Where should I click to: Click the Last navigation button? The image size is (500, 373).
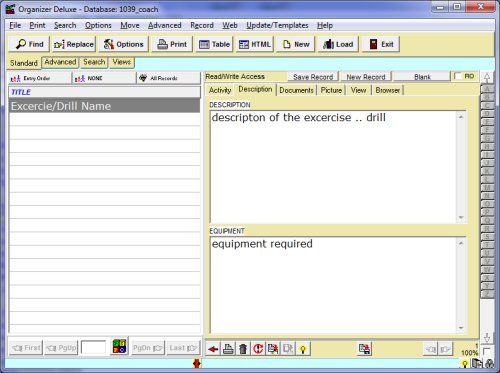[183, 348]
